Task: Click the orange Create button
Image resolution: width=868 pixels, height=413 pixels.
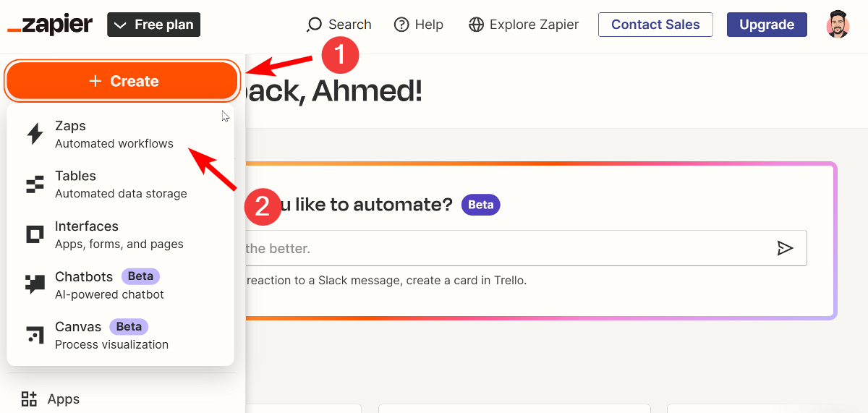Action: pos(122,81)
